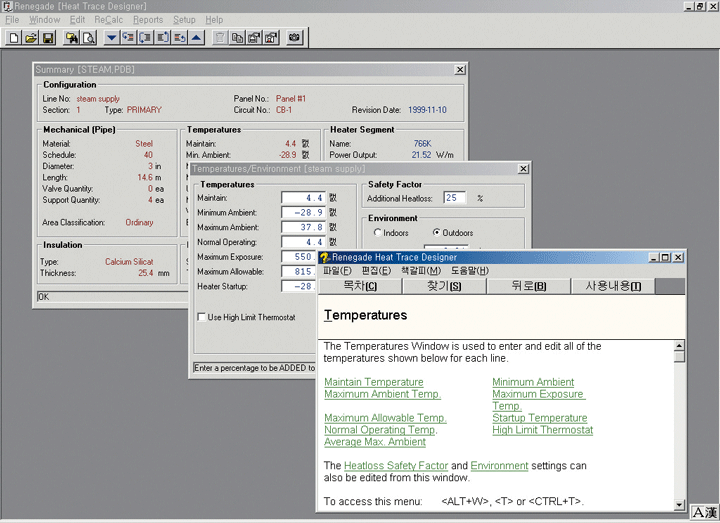Click the 뒤로(B) back button in help
Screen dimensions: 720x523
pos(529,286)
